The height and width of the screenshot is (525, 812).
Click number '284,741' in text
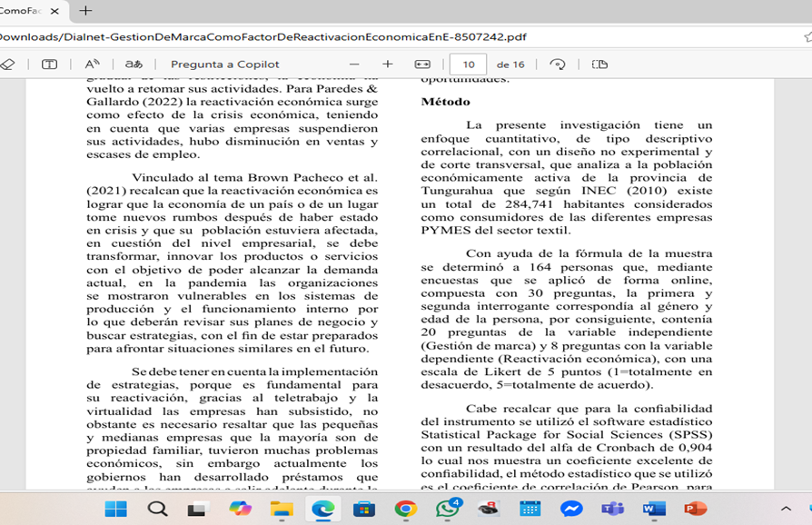(529, 204)
